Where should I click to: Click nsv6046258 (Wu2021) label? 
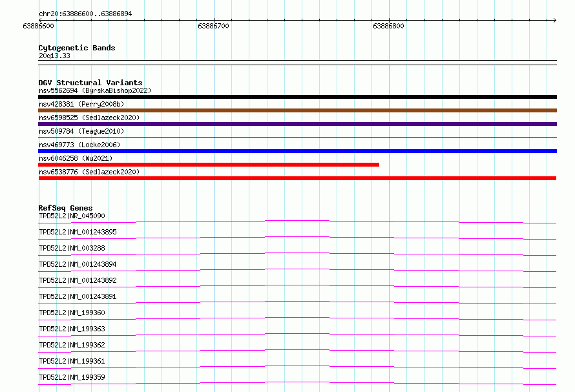(76, 158)
